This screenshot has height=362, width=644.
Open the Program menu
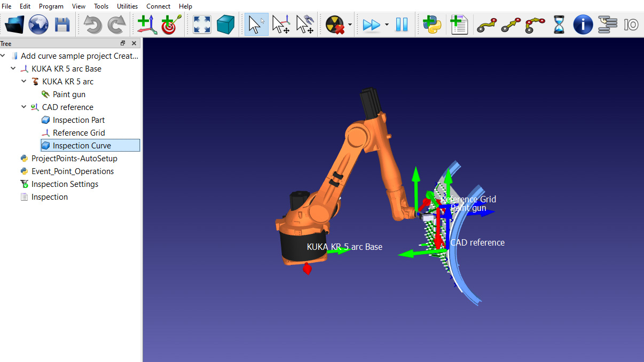pyautogui.click(x=51, y=6)
